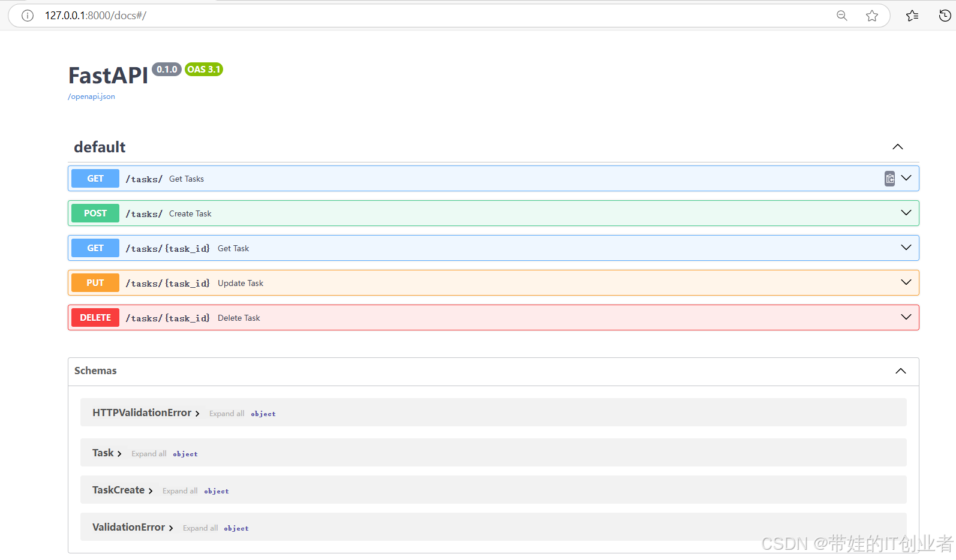The image size is (956, 560).
Task: Click the OAS 3.1 version badge
Action: [x=204, y=70]
